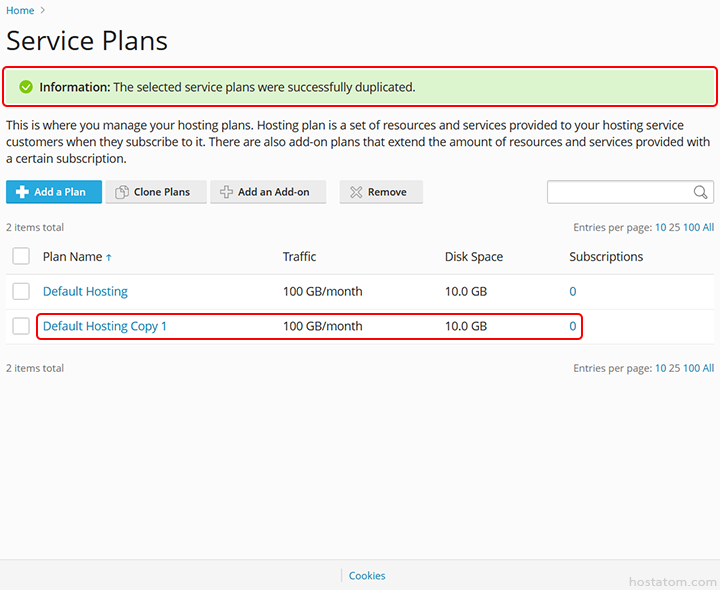Click the Add an Add-on plus icon
Viewport: 720px width, 590px height.
pyautogui.click(x=226, y=192)
